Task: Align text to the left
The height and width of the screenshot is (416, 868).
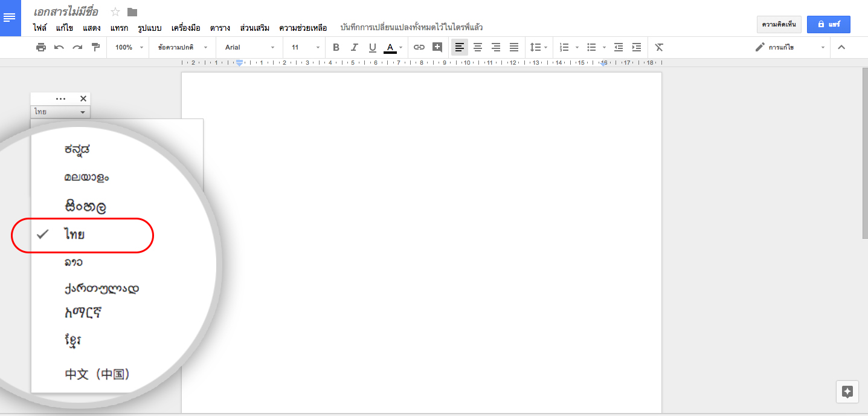Action: (460, 47)
